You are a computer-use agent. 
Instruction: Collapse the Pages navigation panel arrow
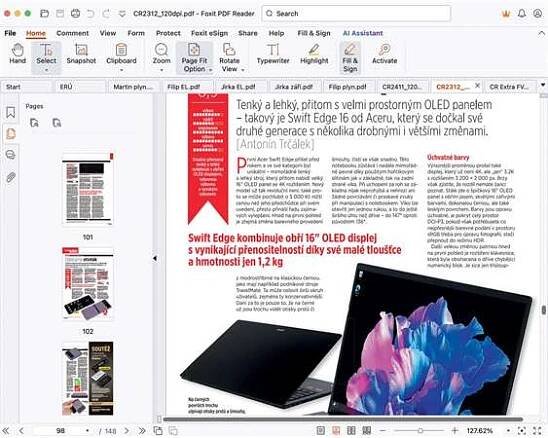coord(155,258)
